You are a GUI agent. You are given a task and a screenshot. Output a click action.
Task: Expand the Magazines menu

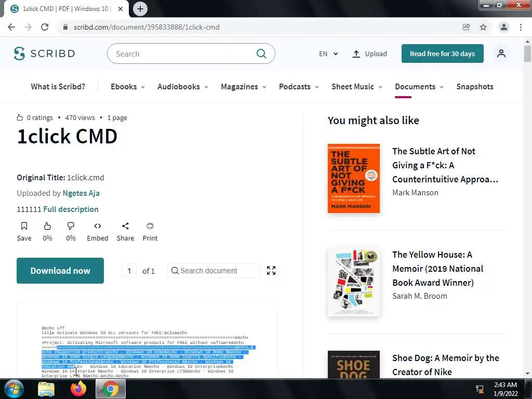(x=243, y=87)
